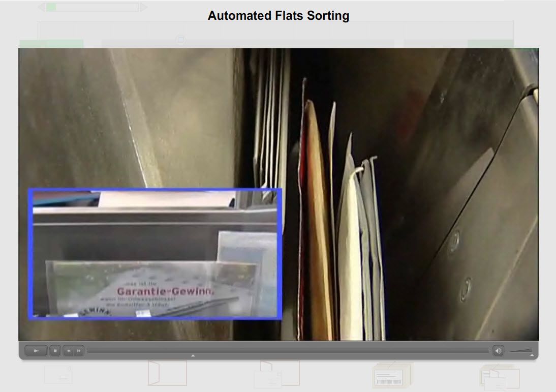Click the rewind button
Viewport: 556px width, 392px height.
(69, 351)
